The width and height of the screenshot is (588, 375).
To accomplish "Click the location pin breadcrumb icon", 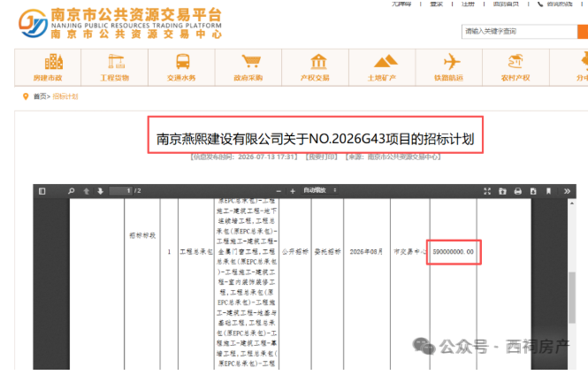I will (x=26, y=96).
